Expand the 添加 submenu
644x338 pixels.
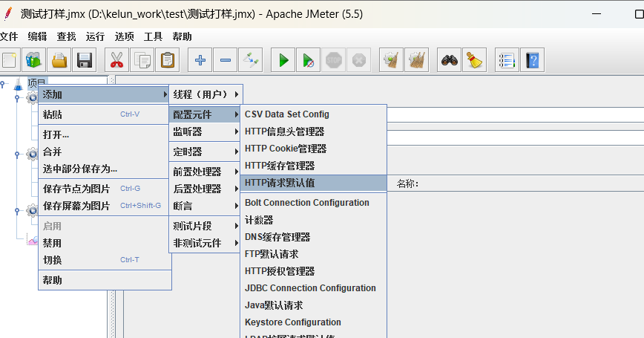(x=105, y=94)
